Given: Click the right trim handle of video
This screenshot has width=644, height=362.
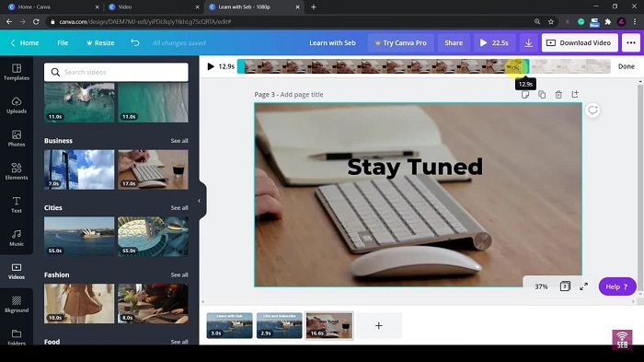Looking at the screenshot, I should click(x=526, y=66).
